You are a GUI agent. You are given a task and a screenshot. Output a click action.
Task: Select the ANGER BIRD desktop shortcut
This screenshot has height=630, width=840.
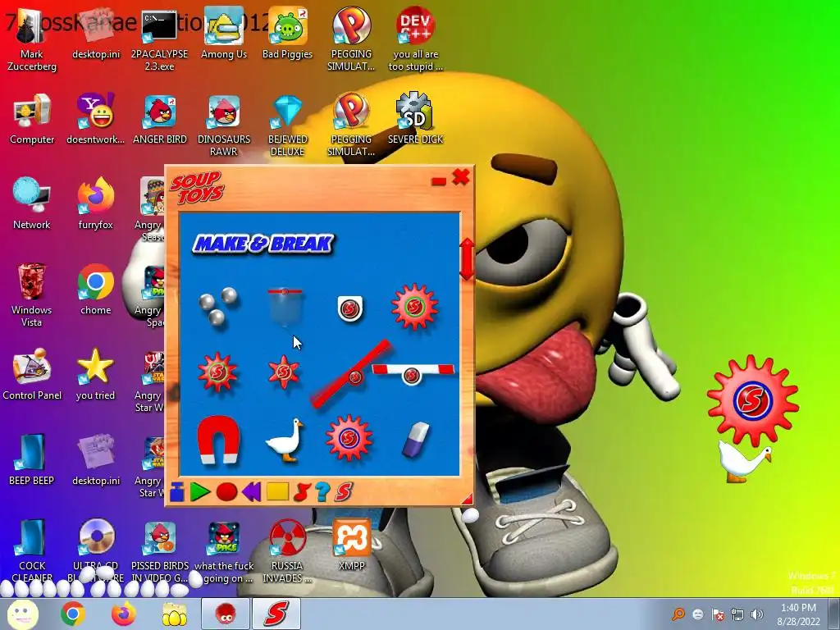(x=160, y=119)
